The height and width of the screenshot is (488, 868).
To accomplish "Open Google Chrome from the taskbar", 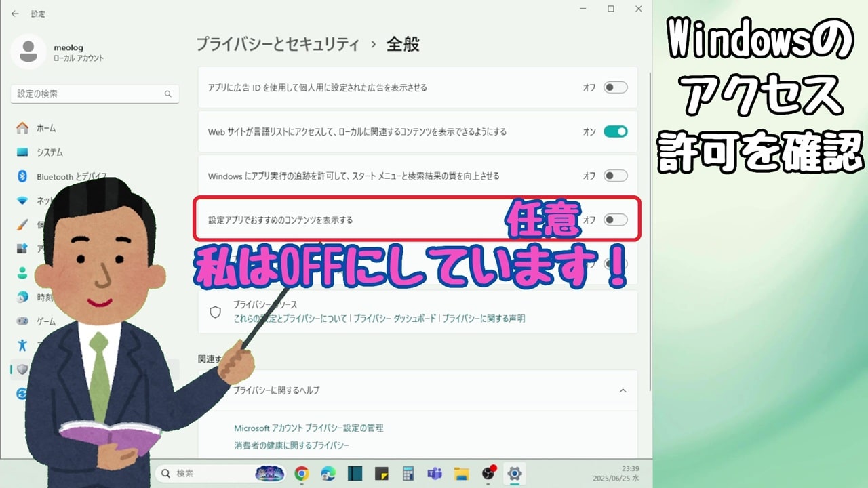I will (302, 473).
